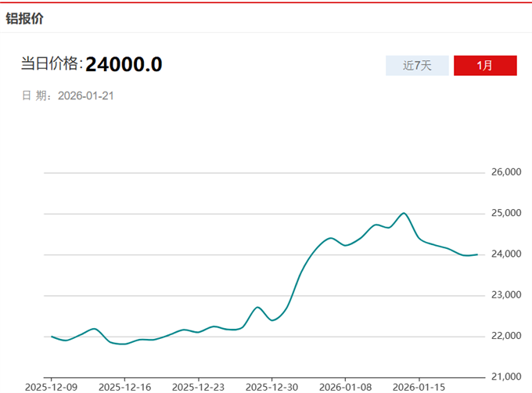Click the 25,000 y-axis label

tap(505, 213)
